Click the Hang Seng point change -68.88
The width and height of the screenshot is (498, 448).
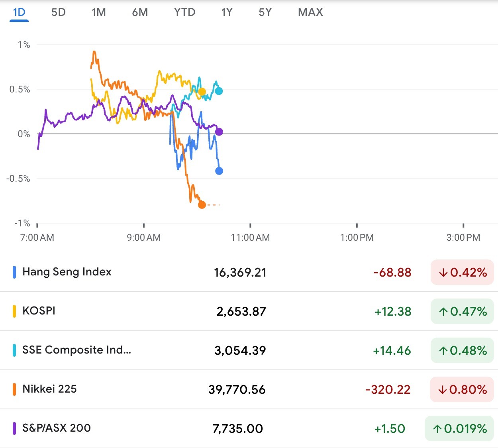point(392,272)
